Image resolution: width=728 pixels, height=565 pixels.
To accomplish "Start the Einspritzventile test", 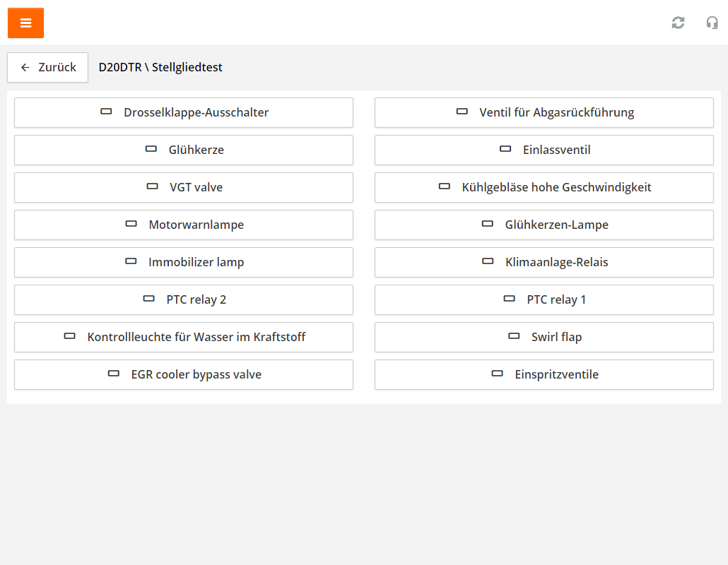I will tap(544, 374).
